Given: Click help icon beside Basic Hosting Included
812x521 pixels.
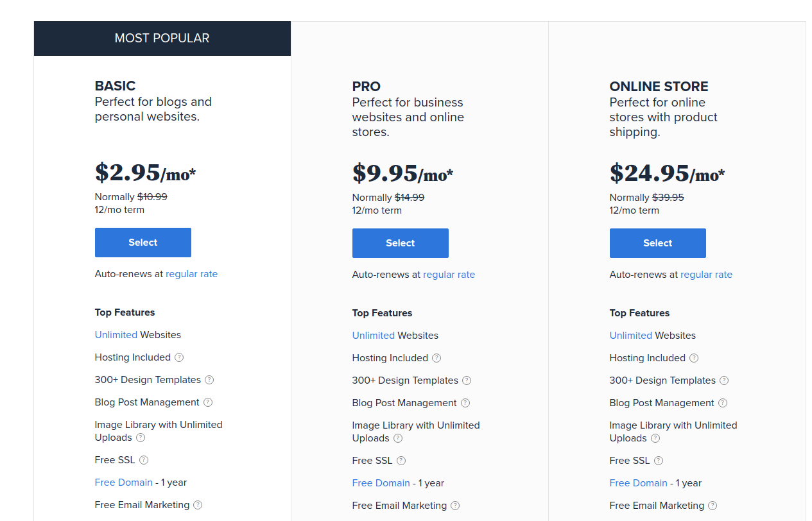Looking at the screenshot, I should [x=179, y=357].
